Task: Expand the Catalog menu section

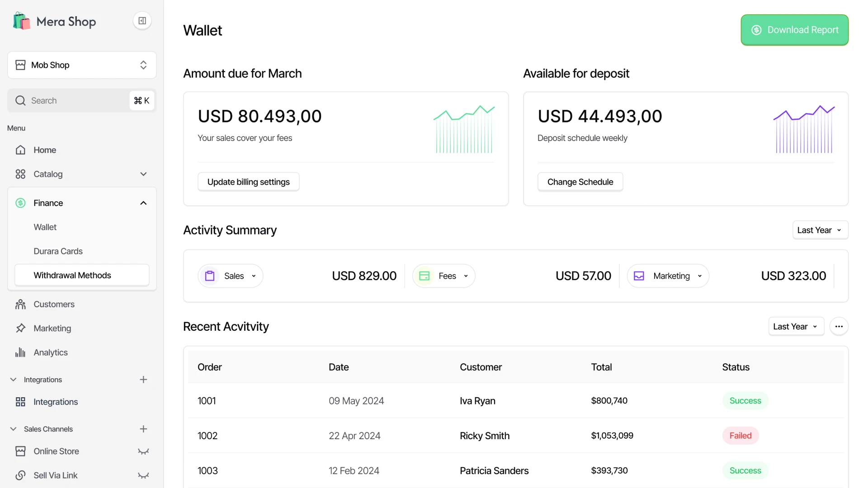Action: click(143, 174)
